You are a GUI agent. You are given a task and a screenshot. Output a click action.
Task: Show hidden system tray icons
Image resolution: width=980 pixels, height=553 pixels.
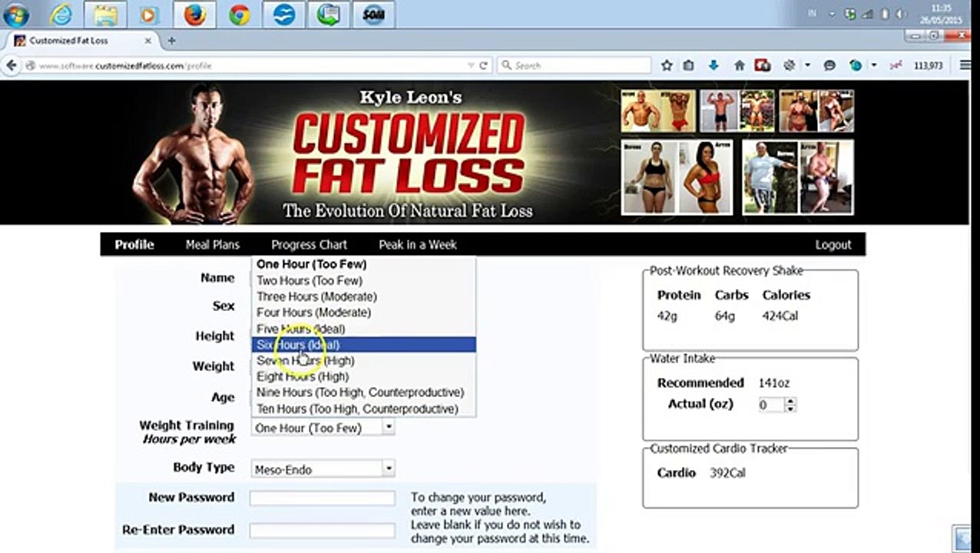coord(831,15)
